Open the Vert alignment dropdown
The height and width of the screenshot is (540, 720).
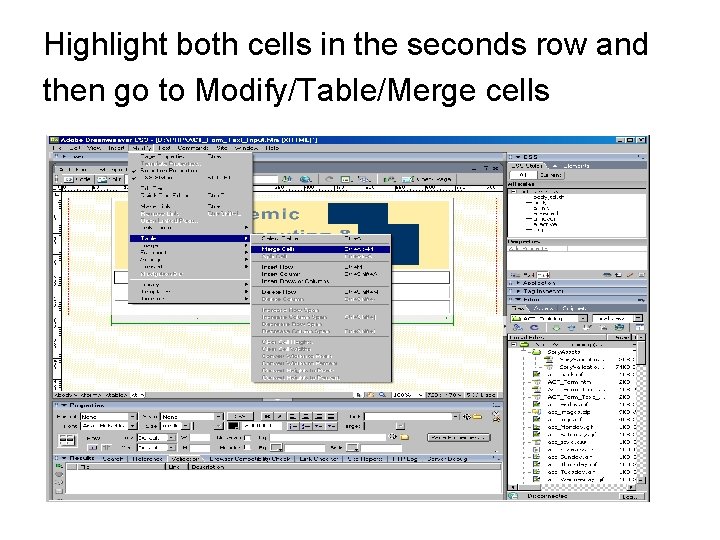click(156, 447)
